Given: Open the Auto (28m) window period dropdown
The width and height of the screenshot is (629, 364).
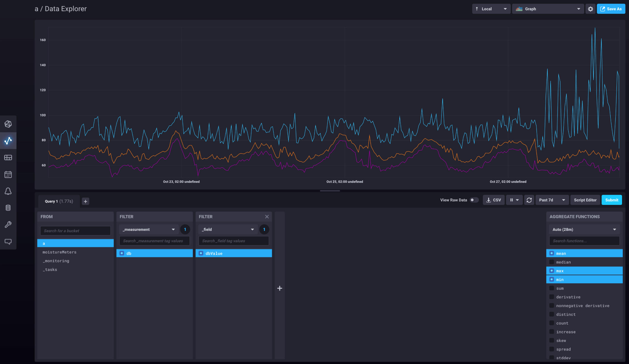Looking at the screenshot, I should [584, 229].
